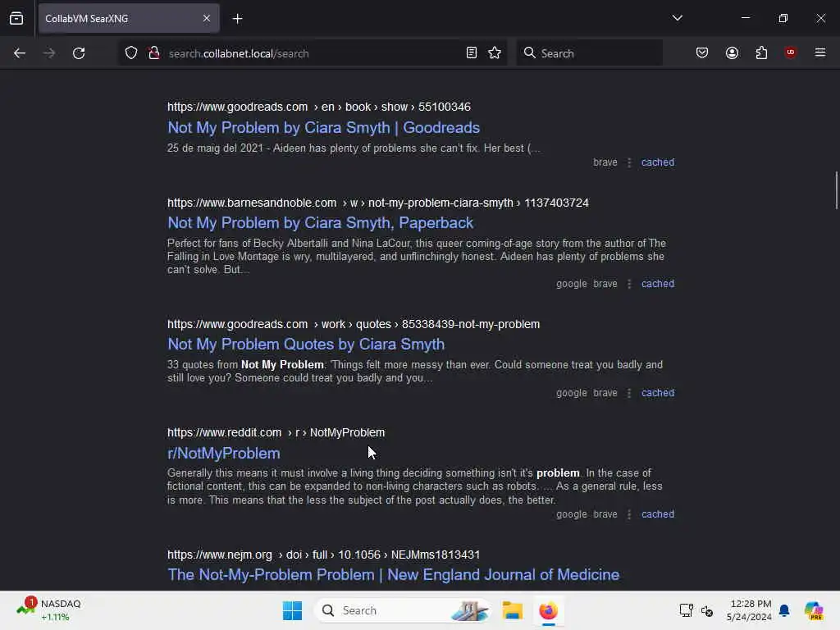This screenshot has width=840, height=630.
Task: Open notifications bell icon
Action: coord(785,610)
